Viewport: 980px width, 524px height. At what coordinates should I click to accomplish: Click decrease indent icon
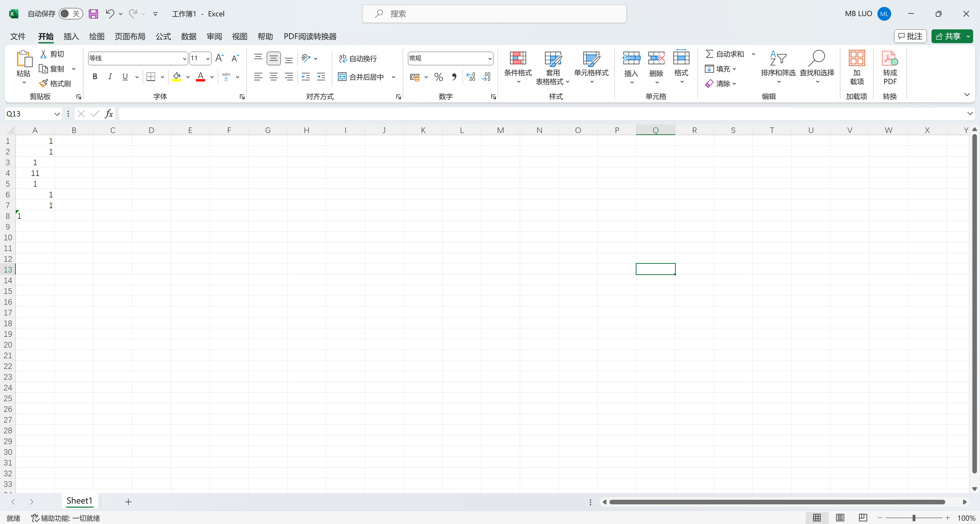(305, 77)
